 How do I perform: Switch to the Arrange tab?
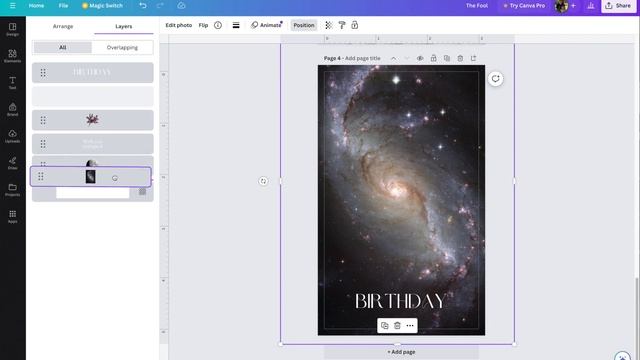tap(63, 26)
